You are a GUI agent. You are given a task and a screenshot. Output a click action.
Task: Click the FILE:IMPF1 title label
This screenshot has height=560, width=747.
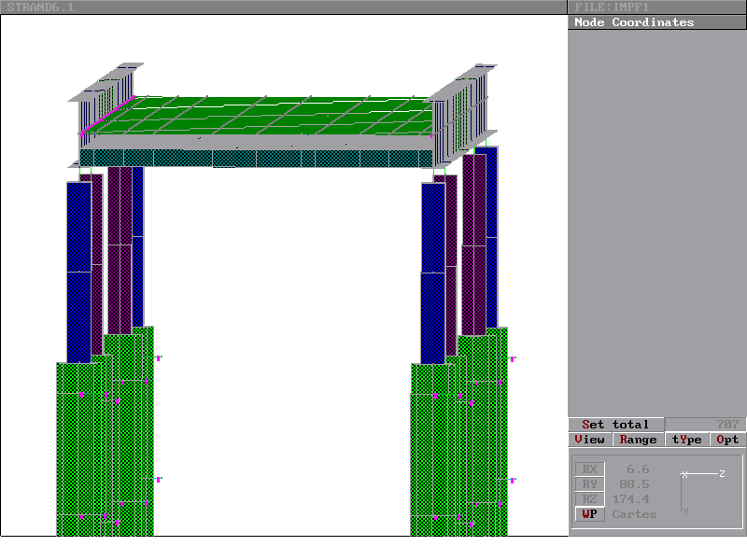pyautogui.click(x=612, y=7)
